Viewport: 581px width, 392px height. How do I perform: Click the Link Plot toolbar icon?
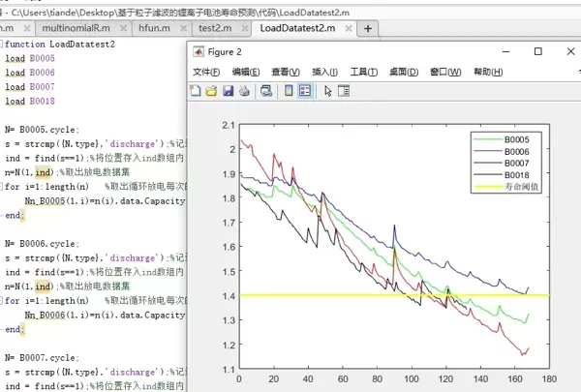pyautogui.click(x=265, y=91)
